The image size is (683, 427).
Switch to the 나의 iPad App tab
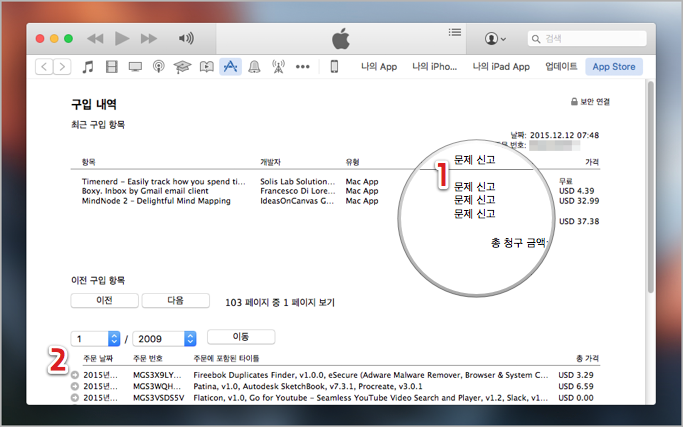(501, 67)
